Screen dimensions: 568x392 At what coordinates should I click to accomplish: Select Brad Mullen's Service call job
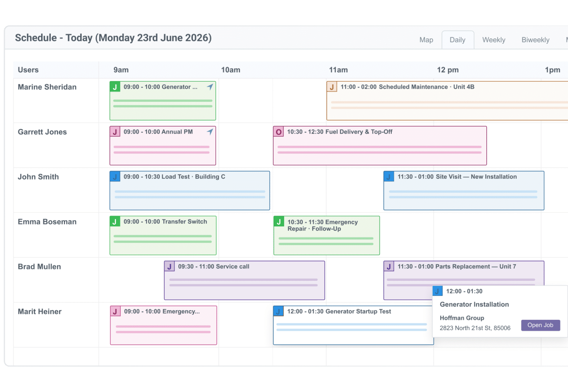[x=245, y=280]
